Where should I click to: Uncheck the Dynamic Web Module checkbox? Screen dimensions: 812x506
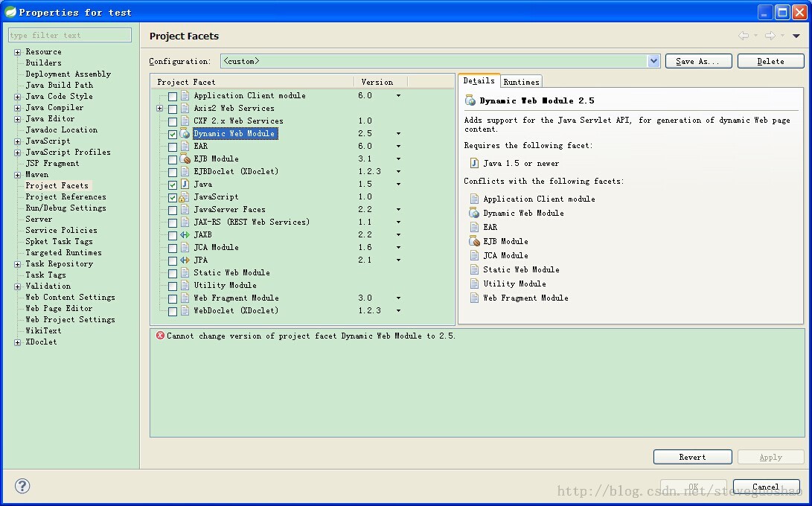(x=173, y=134)
